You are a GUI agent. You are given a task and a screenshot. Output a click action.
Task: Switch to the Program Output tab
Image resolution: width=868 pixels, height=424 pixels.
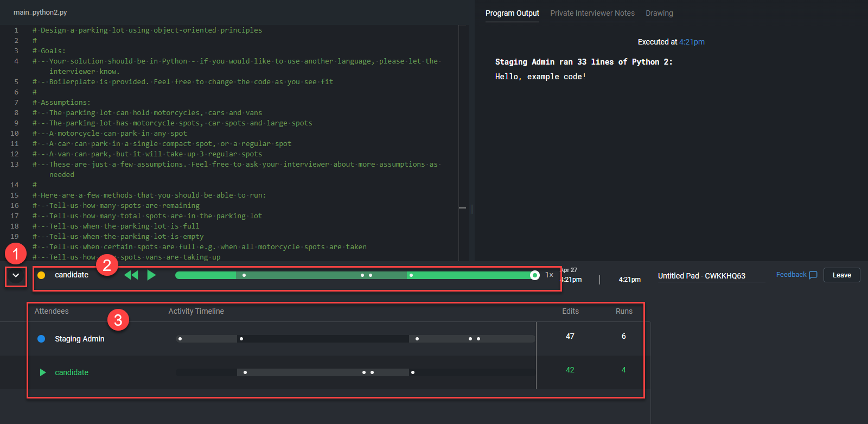512,13
